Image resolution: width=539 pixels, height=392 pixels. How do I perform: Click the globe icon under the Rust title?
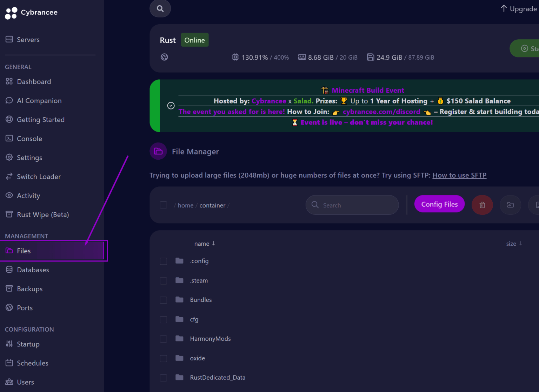click(x=164, y=57)
